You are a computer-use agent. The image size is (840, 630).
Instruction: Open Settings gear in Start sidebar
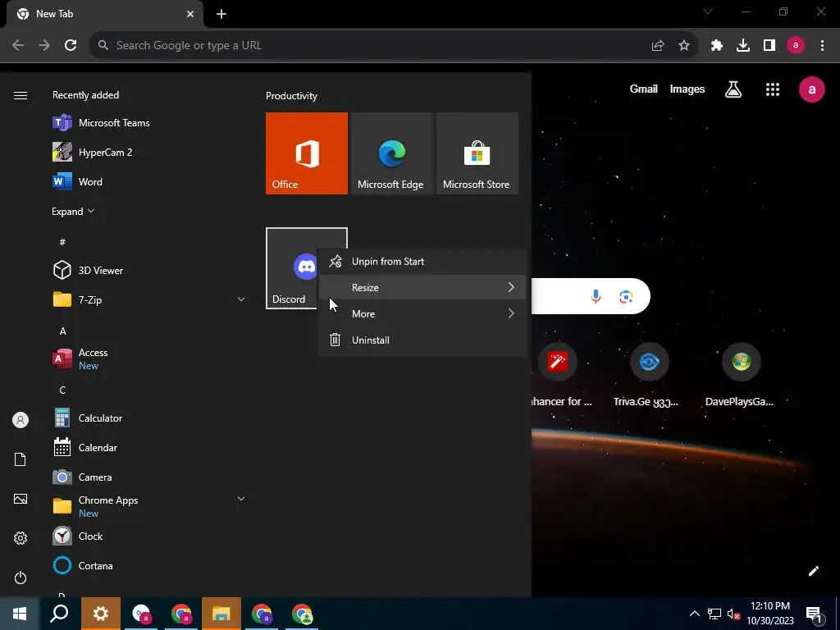click(21, 538)
